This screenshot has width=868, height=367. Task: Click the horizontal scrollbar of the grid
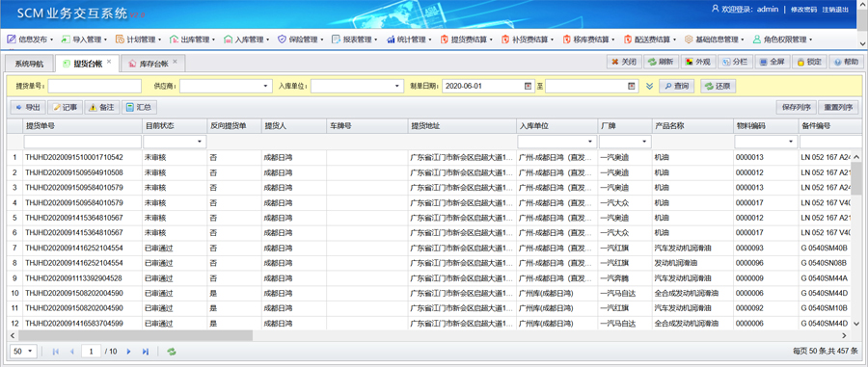pyautogui.click(x=136, y=335)
